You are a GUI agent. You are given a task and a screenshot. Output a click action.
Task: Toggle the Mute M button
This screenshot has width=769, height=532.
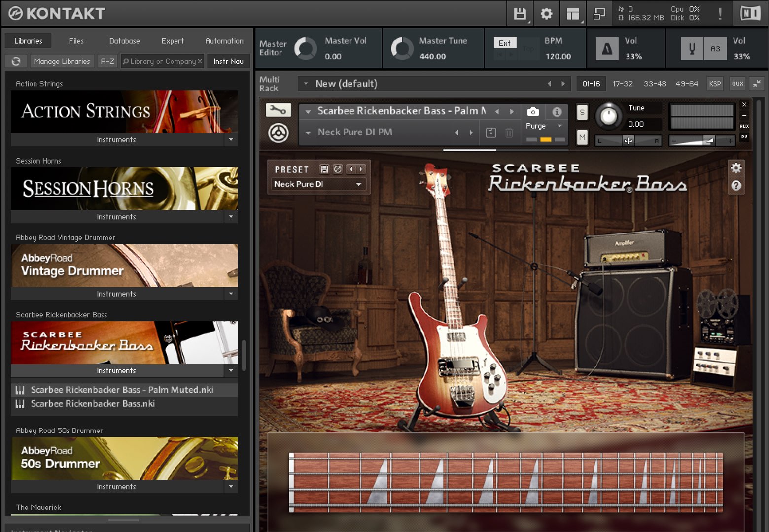click(582, 137)
